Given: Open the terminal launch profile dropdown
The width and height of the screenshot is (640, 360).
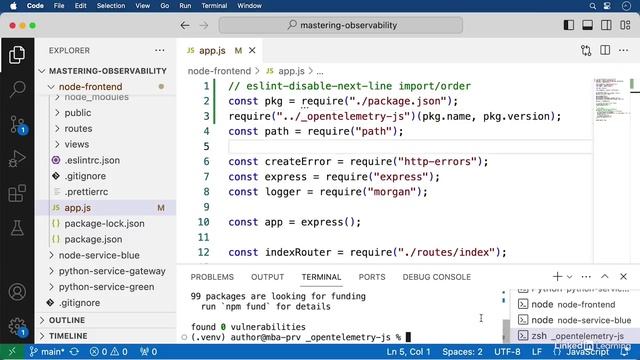Looking at the screenshot, I should 569,277.
